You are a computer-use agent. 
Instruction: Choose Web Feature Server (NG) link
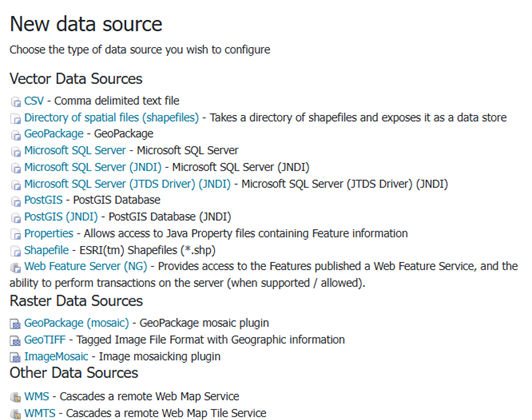click(86, 266)
